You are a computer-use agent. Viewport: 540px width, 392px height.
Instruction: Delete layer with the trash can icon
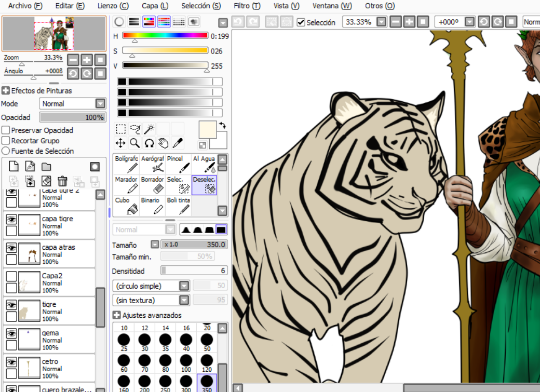click(62, 181)
